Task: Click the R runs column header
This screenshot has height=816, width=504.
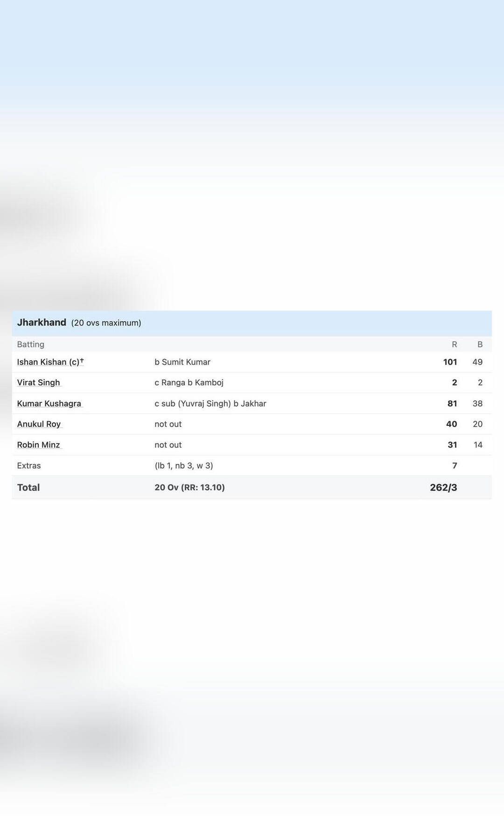Action: 454,345
